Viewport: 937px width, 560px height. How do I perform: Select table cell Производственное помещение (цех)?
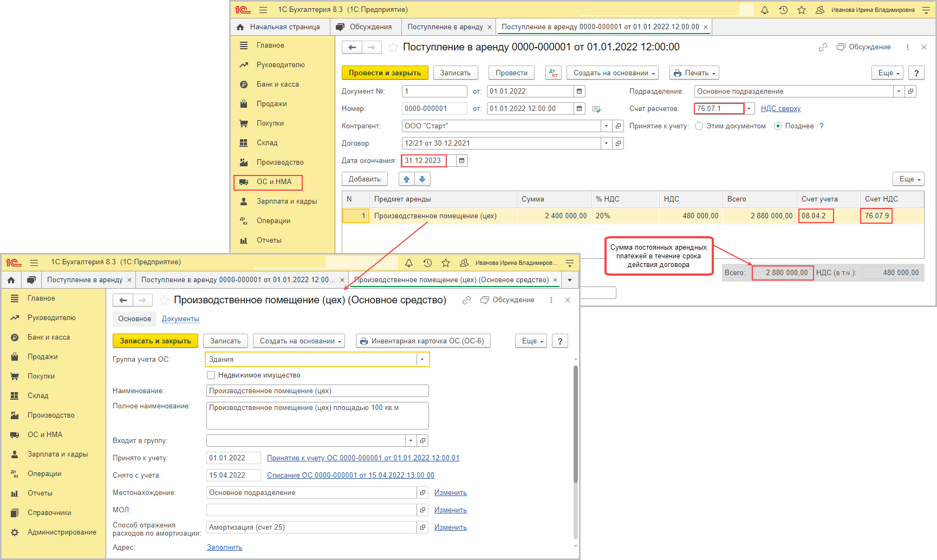coord(443,216)
